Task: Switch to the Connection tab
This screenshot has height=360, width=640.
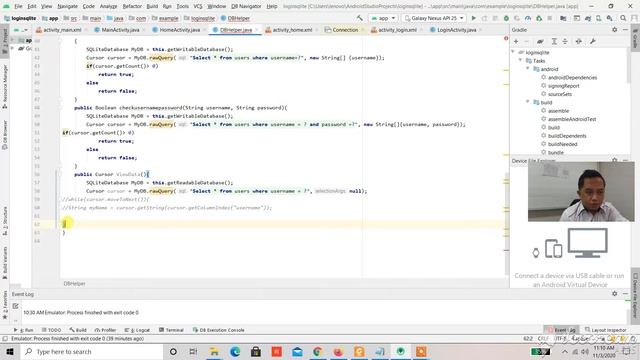Action: (x=345, y=30)
